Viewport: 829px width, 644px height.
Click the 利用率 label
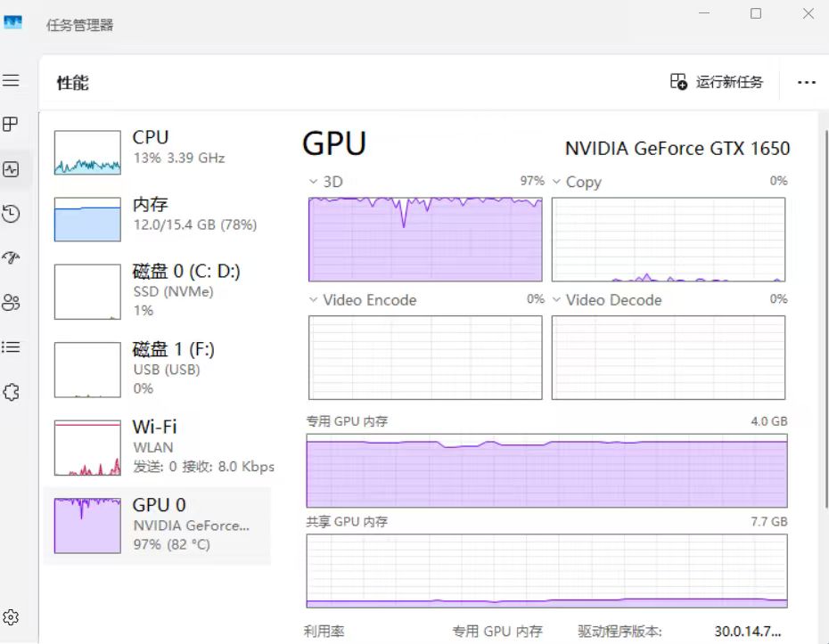pyautogui.click(x=324, y=632)
